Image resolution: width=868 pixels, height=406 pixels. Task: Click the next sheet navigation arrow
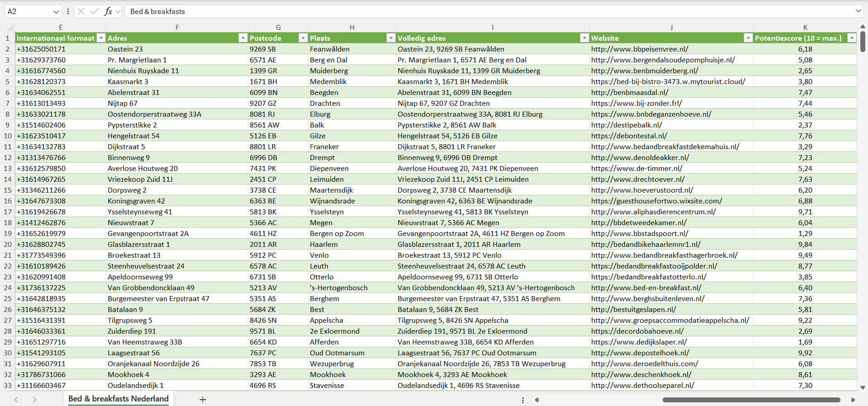click(34, 400)
